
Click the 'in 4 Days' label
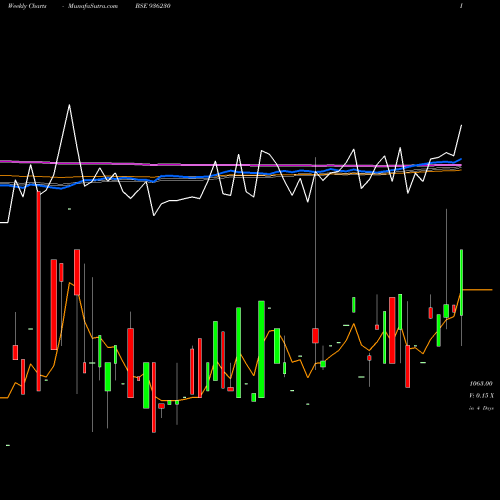(x=481, y=408)
